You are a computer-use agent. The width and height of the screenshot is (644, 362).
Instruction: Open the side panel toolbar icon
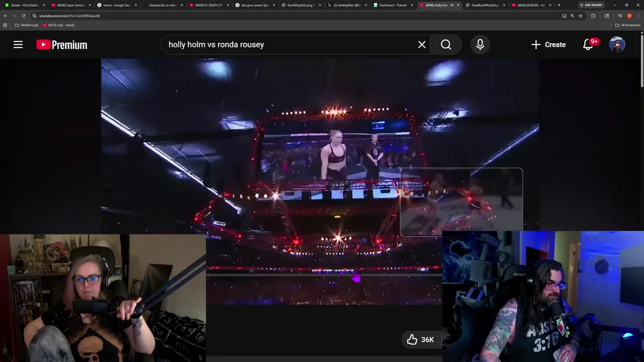(x=607, y=16)
